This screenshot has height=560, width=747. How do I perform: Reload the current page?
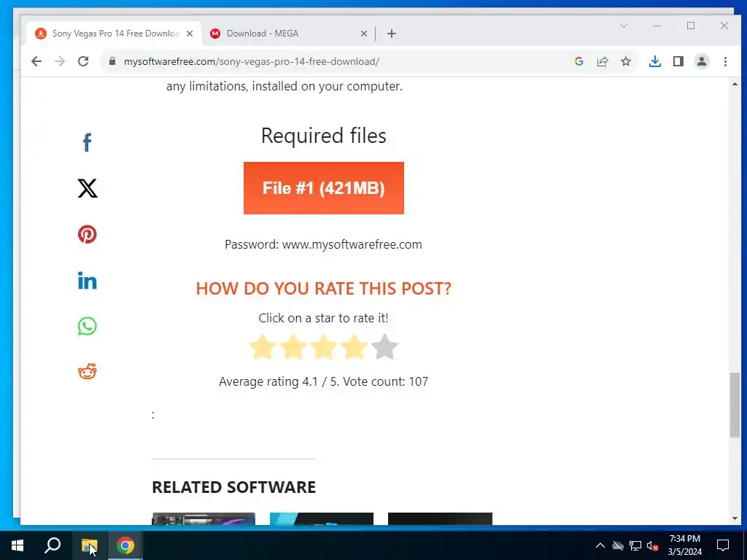click(x=83, y=61)
